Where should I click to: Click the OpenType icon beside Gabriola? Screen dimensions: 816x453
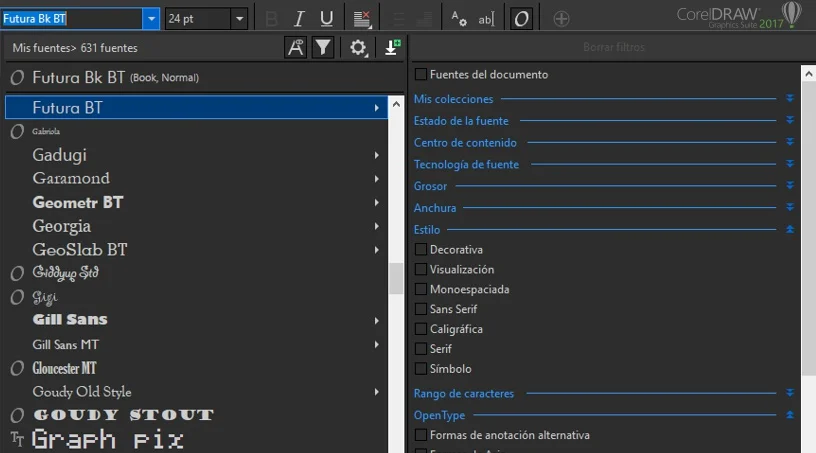[17, 131]
